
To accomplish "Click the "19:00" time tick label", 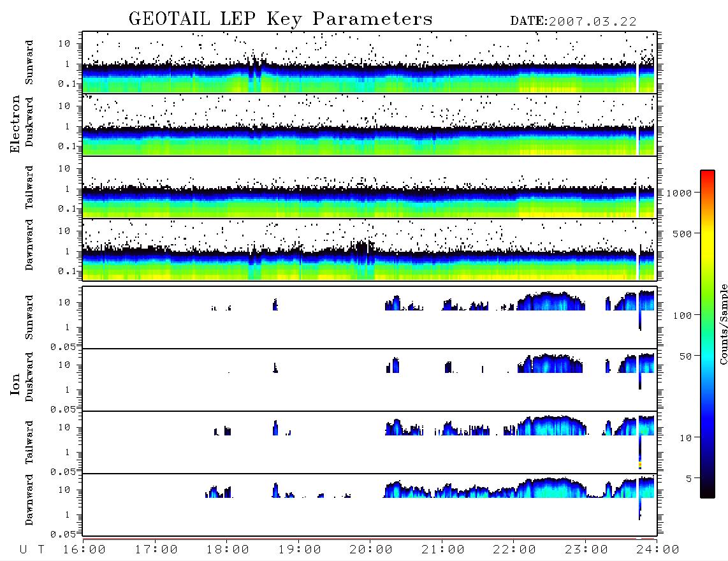I will (x=300, y=550).
